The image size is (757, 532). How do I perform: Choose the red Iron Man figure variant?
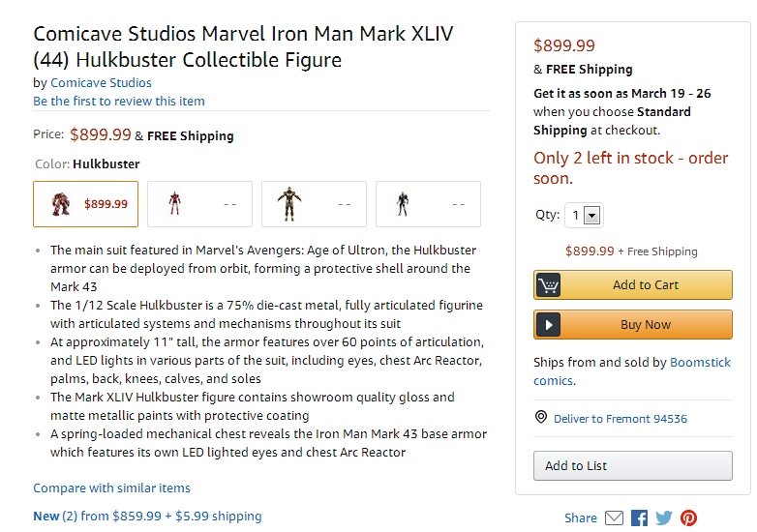200,204
